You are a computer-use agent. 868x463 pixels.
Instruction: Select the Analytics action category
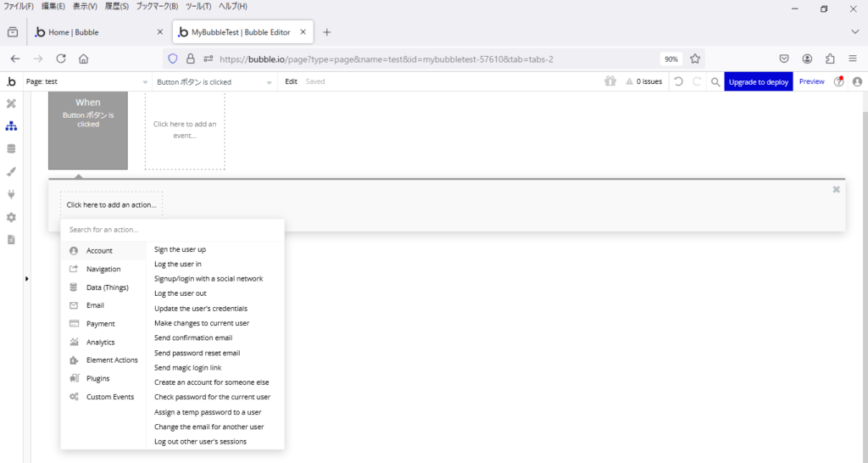click(x=103, y=342)
